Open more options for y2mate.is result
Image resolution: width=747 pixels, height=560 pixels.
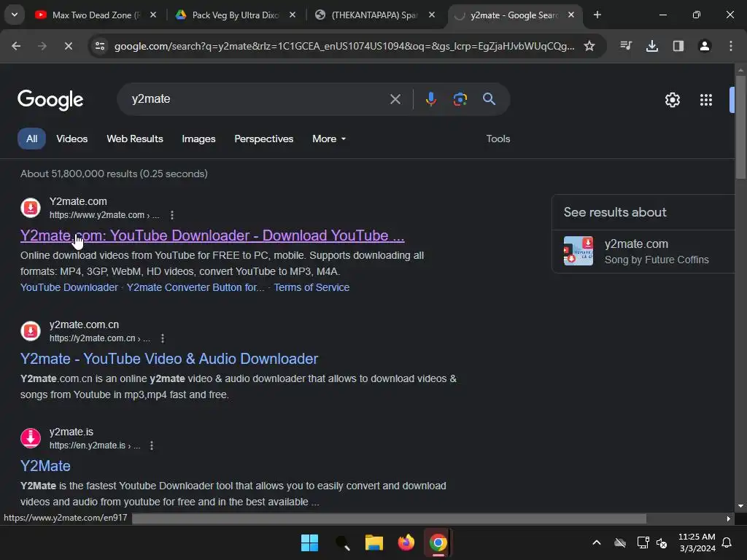[x=152, y=446]
